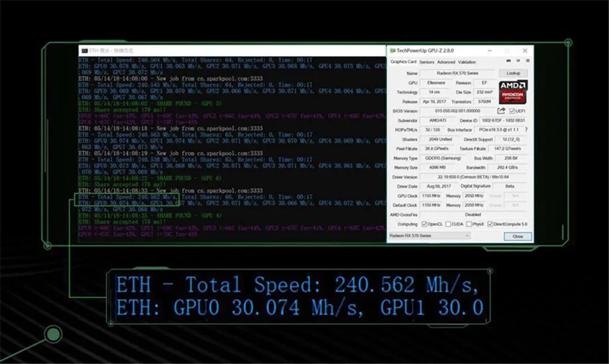Click the Close button in GPU-Z
The height and width of the screenshot is (364, 609).
pyautogui.click(x=517, y=236)
